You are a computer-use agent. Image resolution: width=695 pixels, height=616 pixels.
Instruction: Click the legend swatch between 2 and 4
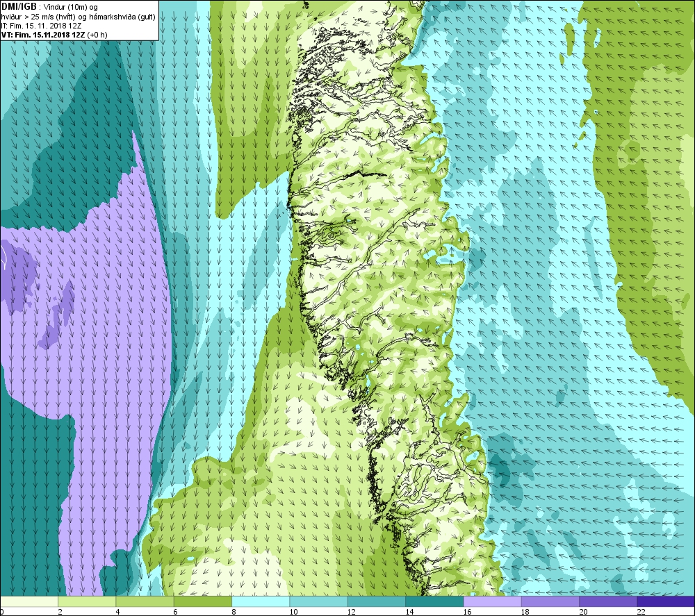(x=87, y=601)
